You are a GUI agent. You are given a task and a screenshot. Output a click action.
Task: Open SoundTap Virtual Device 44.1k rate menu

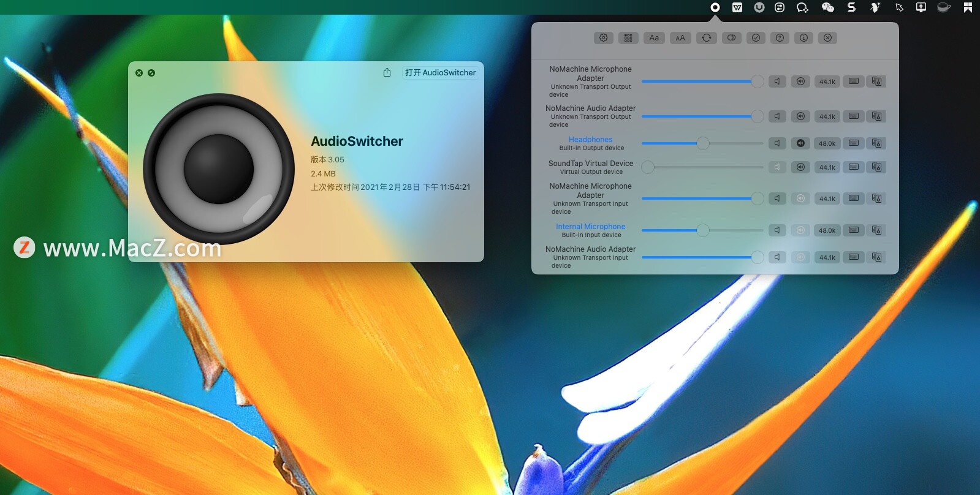[827, 167]
